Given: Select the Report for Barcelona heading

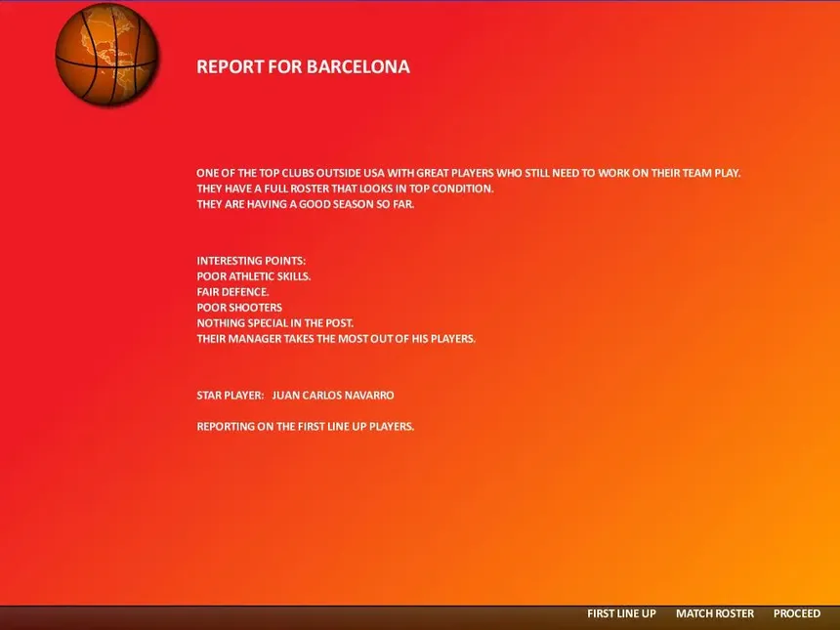Looking at the screenshot, I should [x=303, y=66].
